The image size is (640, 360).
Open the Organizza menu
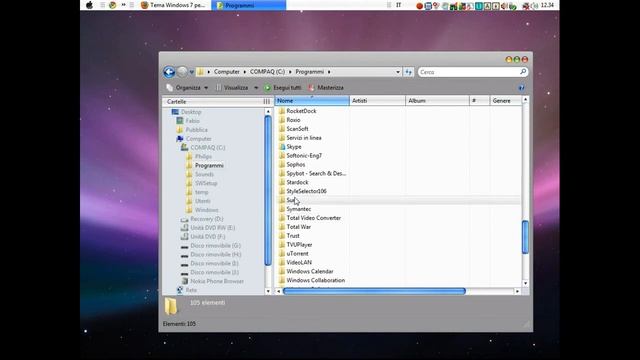[187, 88]
